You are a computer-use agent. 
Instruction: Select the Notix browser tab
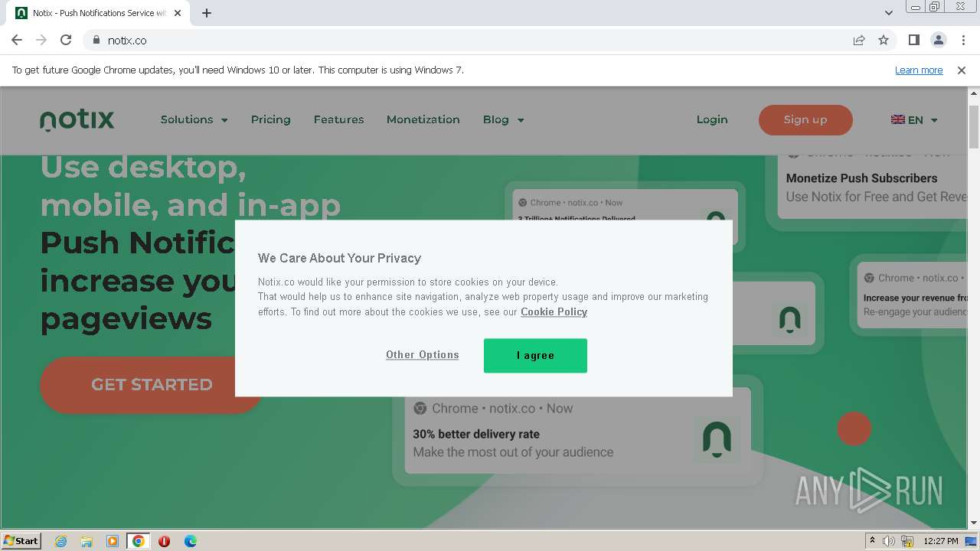click(x=100, y=13)
